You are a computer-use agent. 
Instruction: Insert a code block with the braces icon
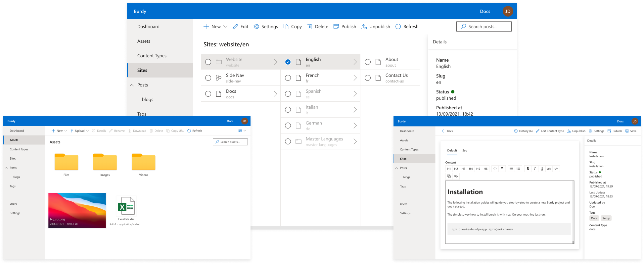coord(495,169)
